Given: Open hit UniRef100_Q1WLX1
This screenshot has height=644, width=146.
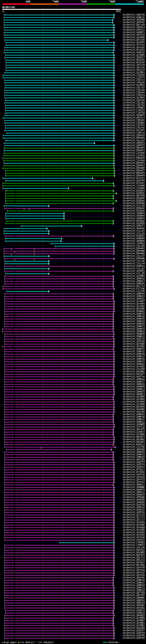Looking at the screenshot, I should point(134,17).
